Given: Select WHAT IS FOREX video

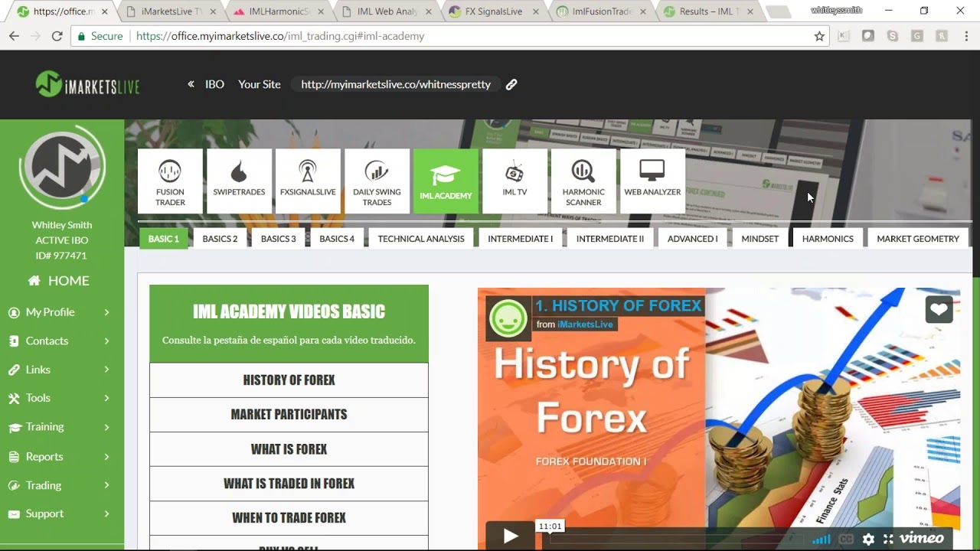Looking at the screenshot, I should click(x=289, y=449).
